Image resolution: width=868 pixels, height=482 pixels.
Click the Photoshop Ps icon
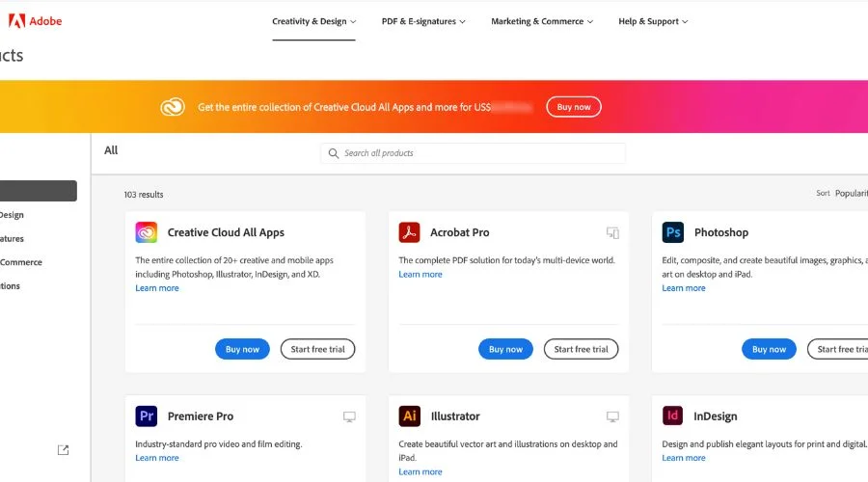coord(672,232)
